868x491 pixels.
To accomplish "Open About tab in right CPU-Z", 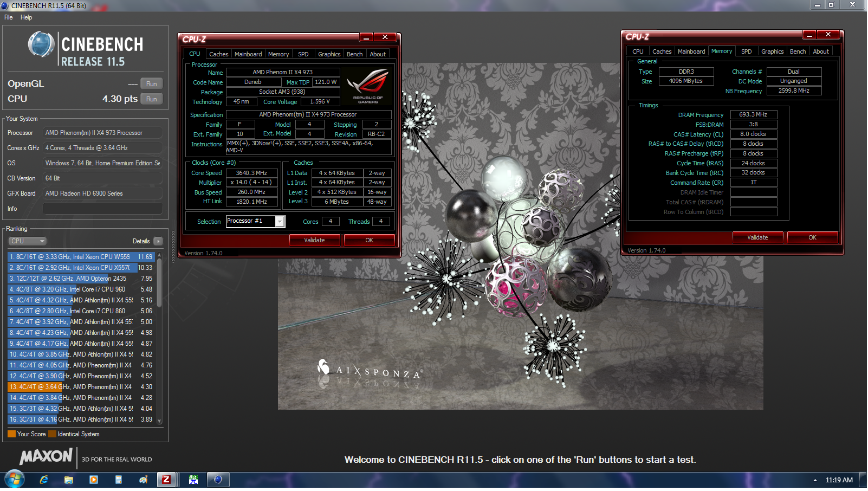I will click(x=821, y=51).
